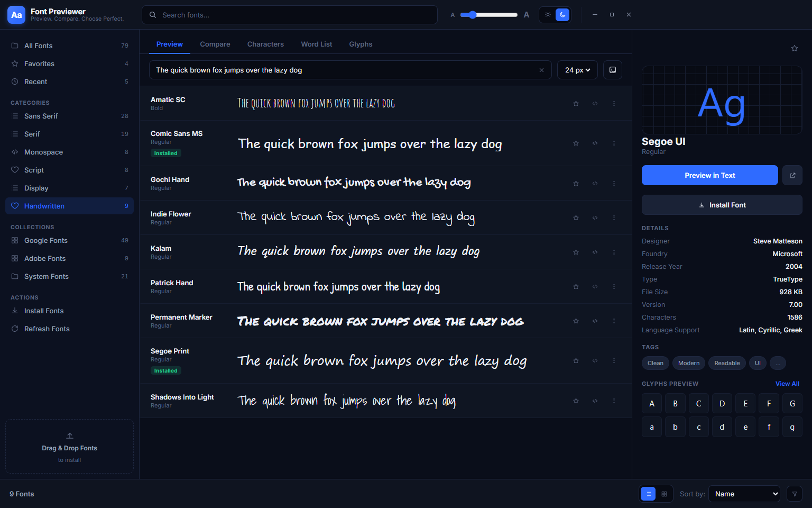Favorite the Amatic SC font row
Screen dimensions: 812x508
(x=576, y=103)
